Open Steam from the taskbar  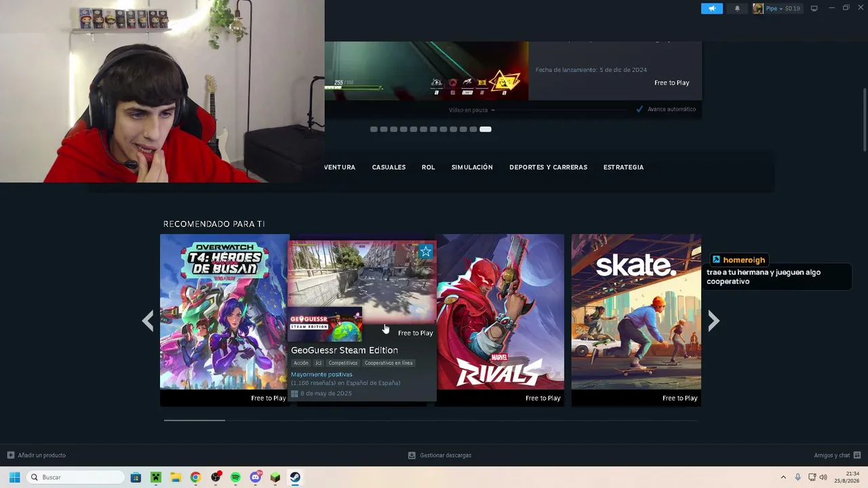pos(295,477)
